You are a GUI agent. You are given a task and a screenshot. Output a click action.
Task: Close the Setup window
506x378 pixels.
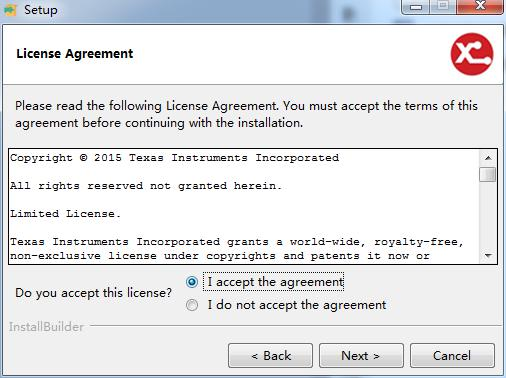click(480, 6)
